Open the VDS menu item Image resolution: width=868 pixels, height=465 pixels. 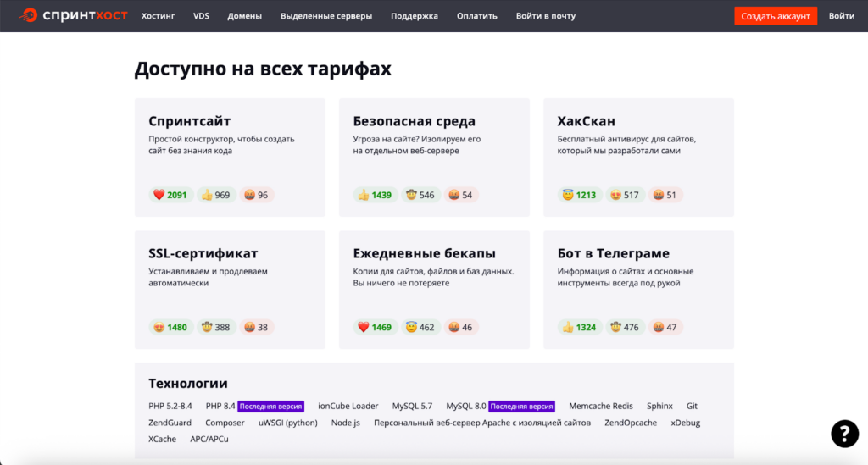pyautogui.click(x=201, y=16)
